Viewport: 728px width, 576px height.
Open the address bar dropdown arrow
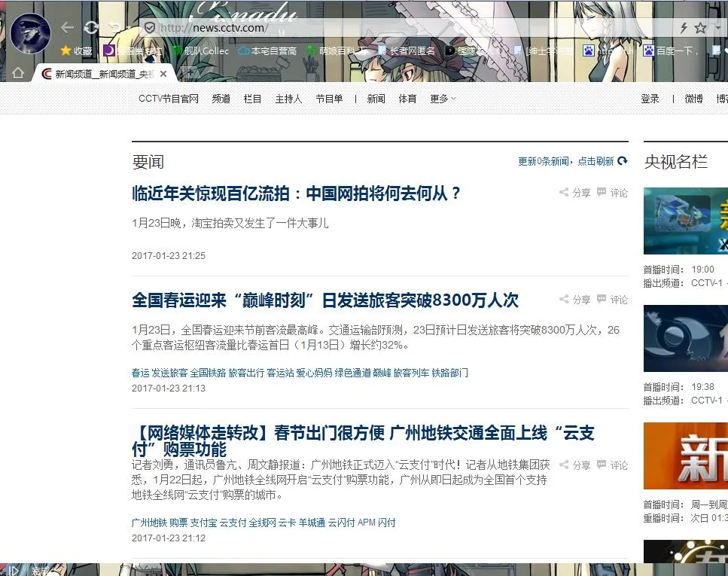coord(717,28)
